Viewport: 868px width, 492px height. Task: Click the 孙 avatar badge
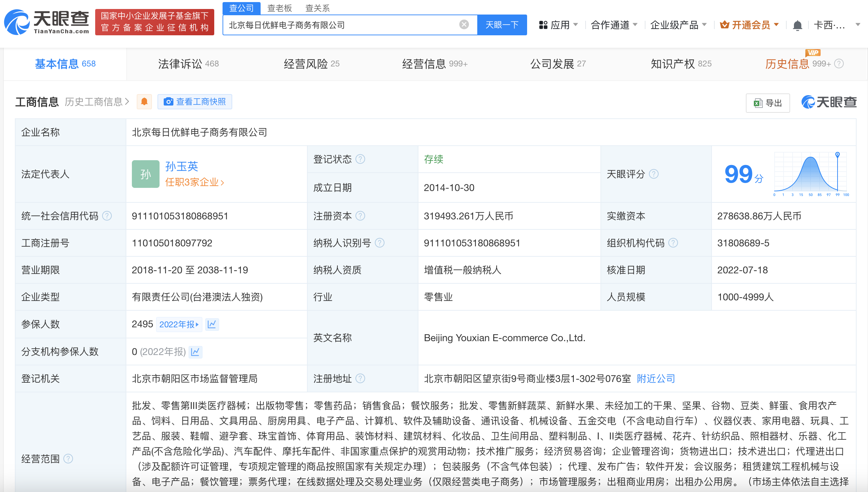145,174
